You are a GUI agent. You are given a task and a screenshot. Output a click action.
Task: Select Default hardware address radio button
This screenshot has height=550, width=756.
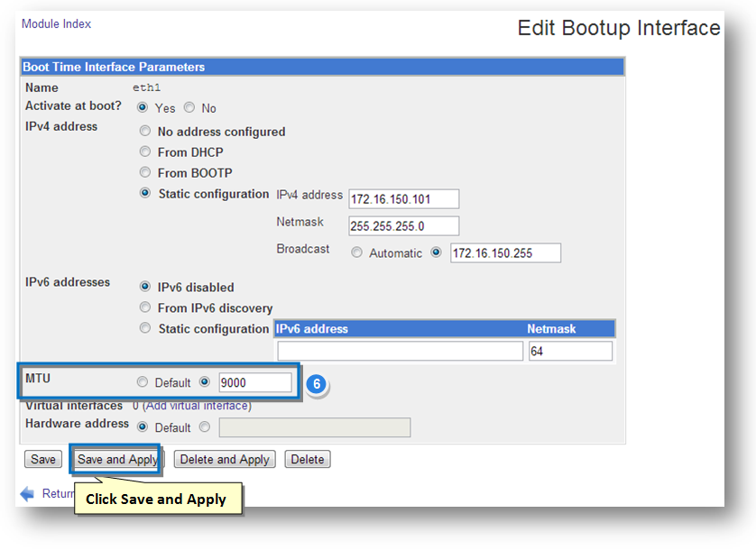tap(143, 426)
